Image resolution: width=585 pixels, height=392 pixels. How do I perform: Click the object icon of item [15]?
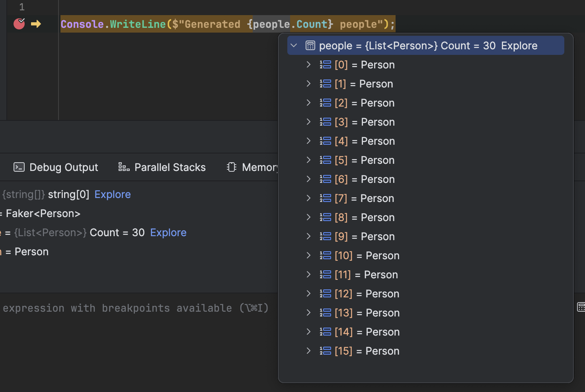325,351
